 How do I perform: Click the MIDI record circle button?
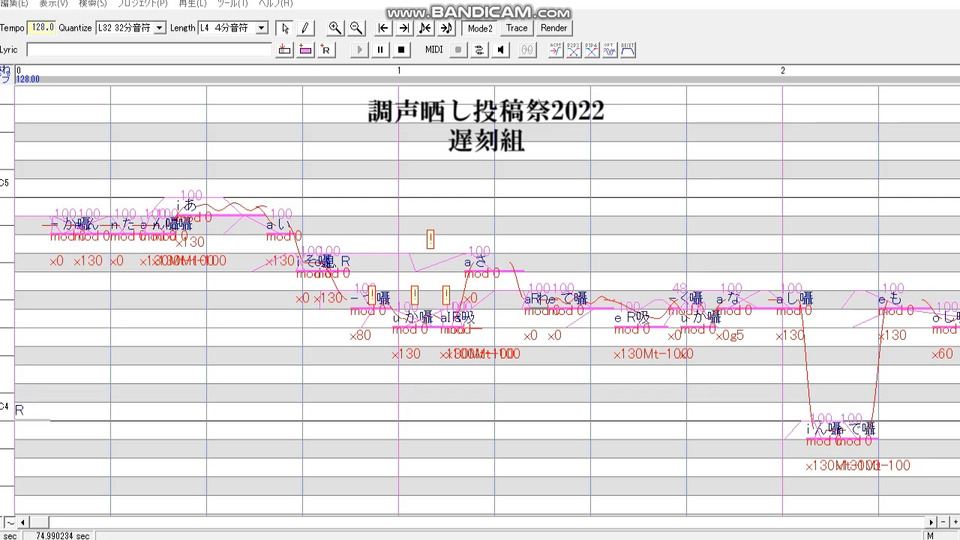(x=458, y=50)
